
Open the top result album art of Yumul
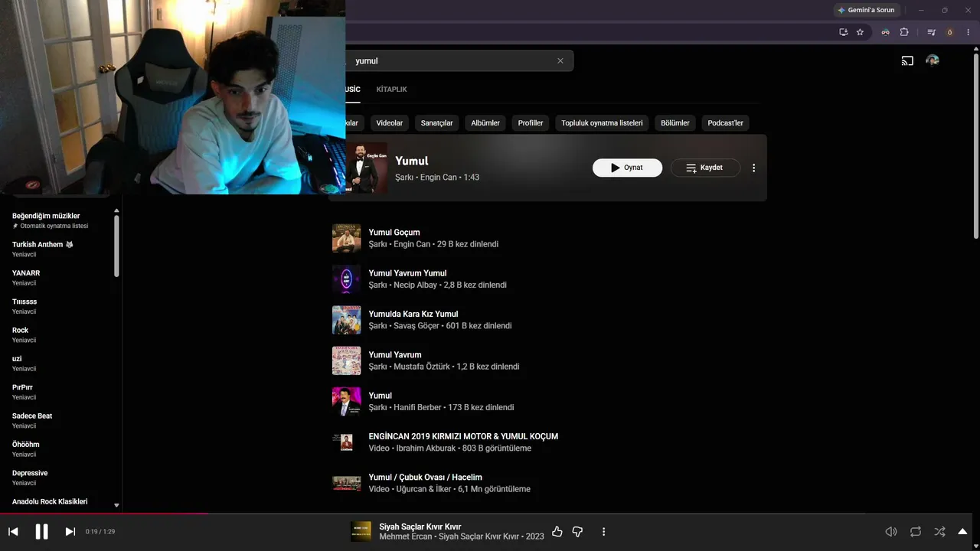pos(367,168)
